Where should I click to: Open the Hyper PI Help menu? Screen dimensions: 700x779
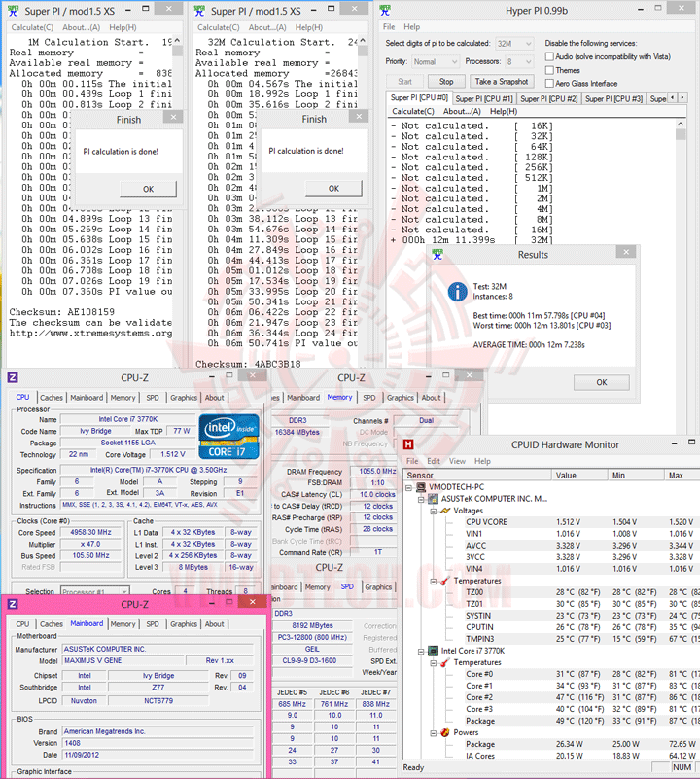point(412,27)
